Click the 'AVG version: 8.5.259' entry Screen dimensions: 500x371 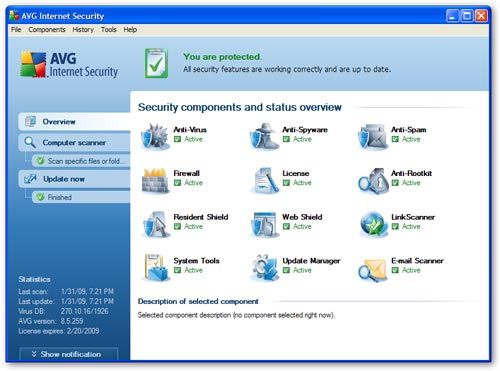click(x=51, y=321)
